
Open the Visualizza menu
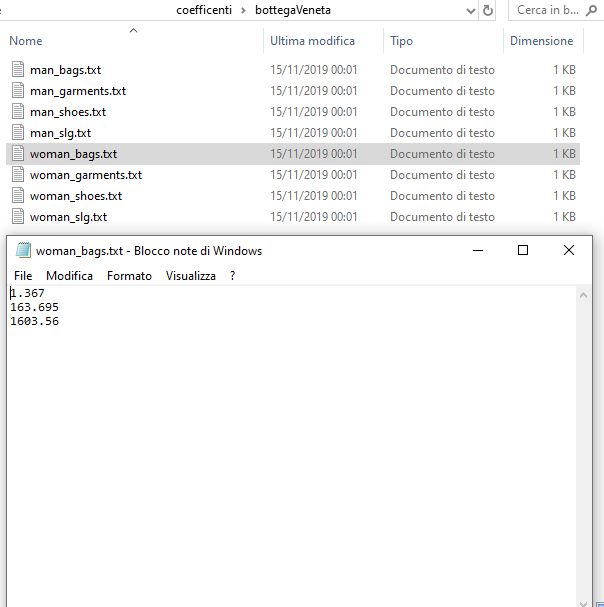click(190, 276)
